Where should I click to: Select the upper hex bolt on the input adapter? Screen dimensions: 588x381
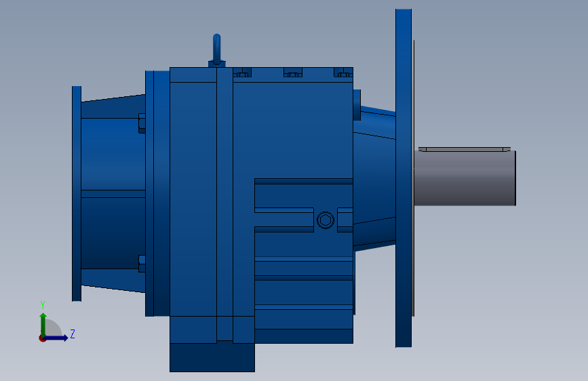tap(142, 123)
